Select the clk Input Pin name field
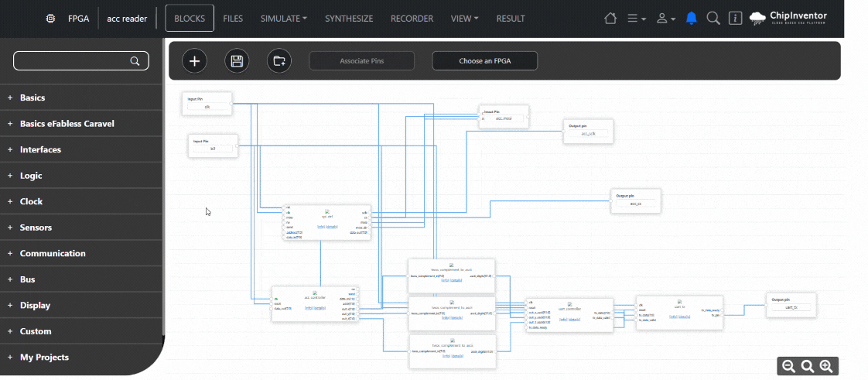 pos(207,106)
